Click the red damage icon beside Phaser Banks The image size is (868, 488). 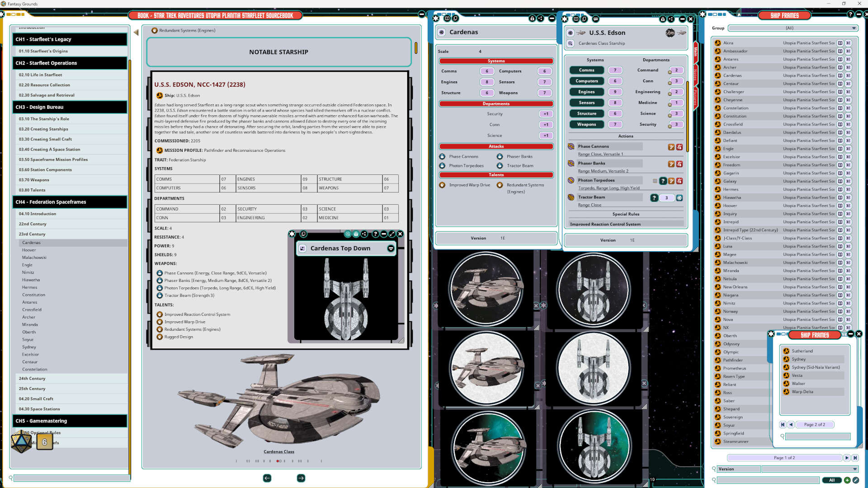(680, 164)
